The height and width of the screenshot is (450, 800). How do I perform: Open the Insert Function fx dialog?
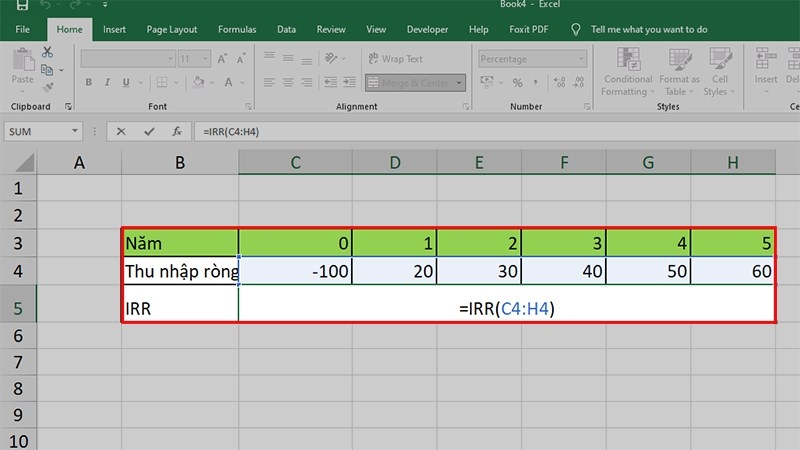tap(177, 132)
